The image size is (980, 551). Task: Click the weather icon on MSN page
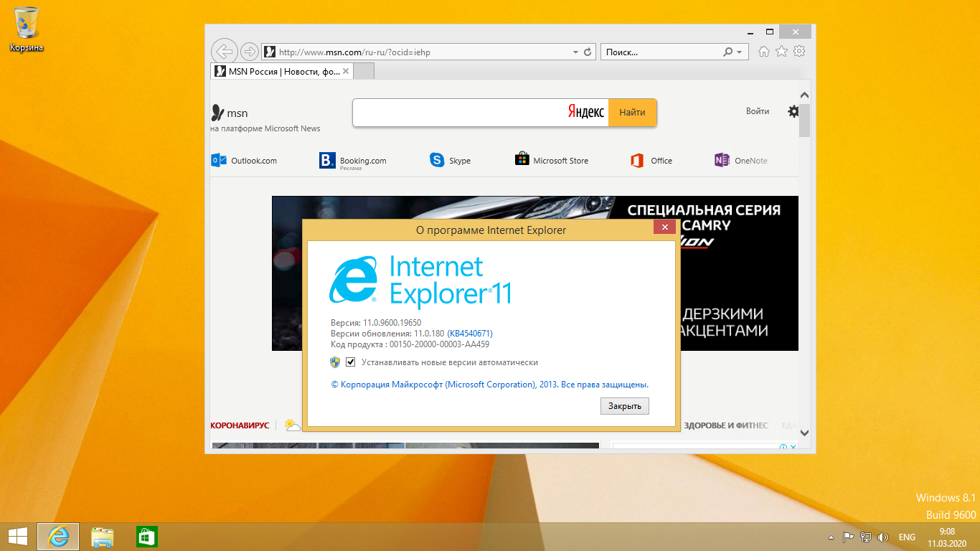tap(292, 425)
